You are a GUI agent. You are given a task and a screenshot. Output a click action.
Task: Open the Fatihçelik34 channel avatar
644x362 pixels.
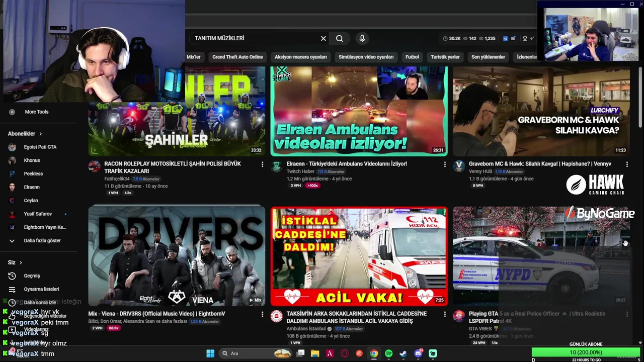click(94, 166)
